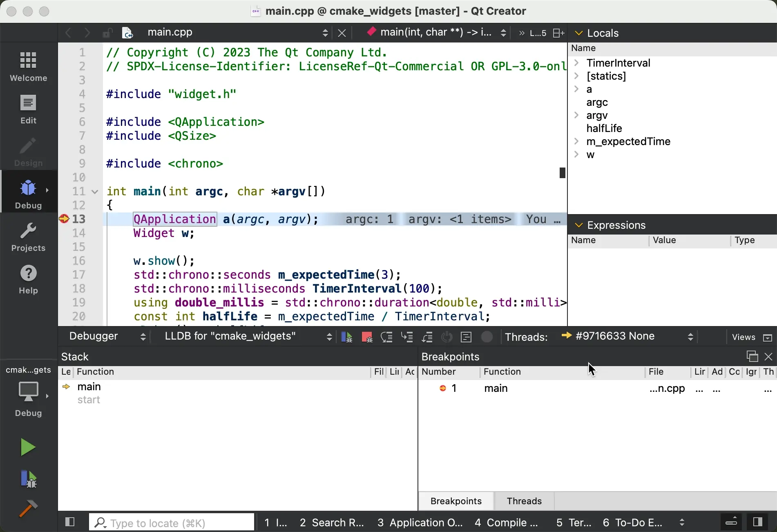
Task: Toggle the breakpoint marker on line 13
Action: [x=63, y=219]
